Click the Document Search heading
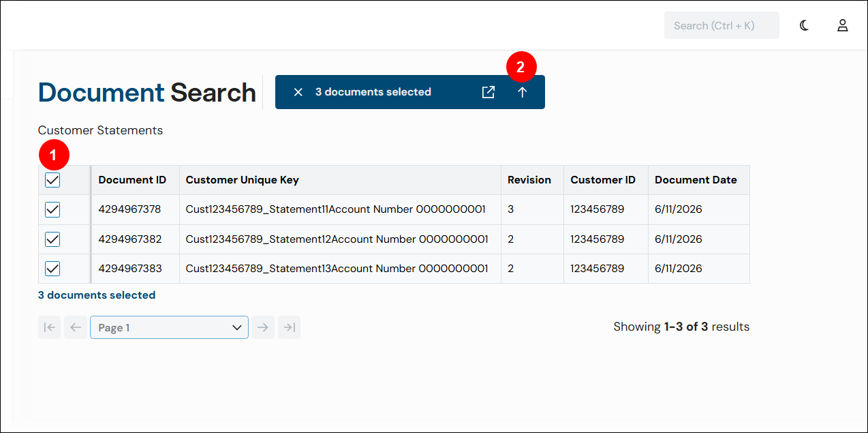Viewport: 868px width, 433px height. (x=147, y=92)
